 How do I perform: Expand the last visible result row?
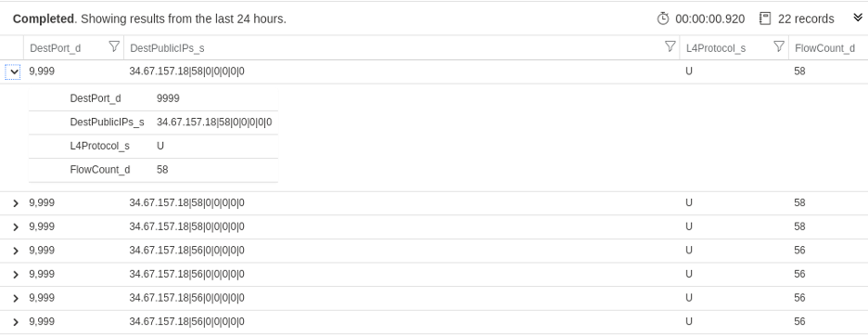click(16, 322)
